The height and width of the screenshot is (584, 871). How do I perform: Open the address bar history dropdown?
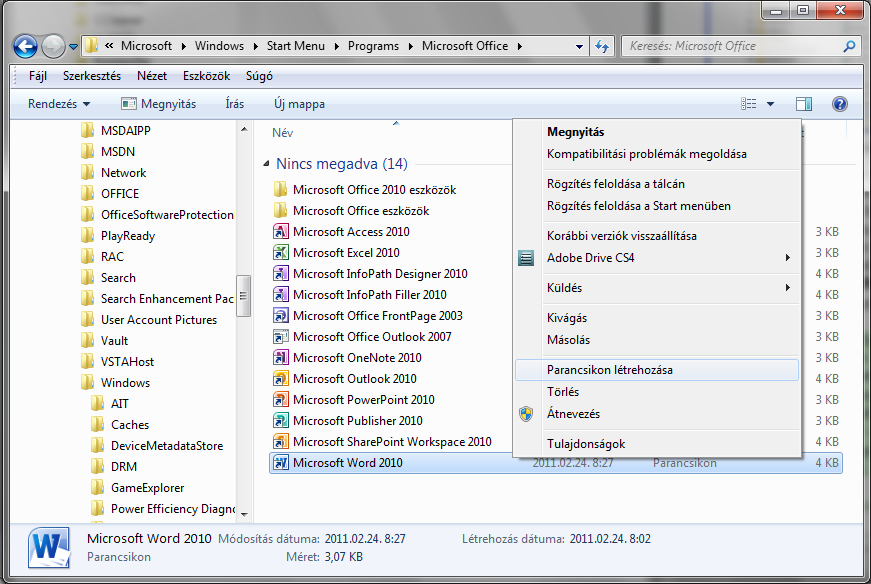tap(579, 47)
